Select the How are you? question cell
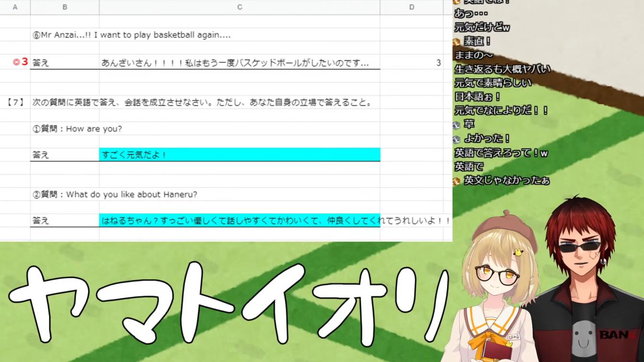 click(x=78, y=129)
